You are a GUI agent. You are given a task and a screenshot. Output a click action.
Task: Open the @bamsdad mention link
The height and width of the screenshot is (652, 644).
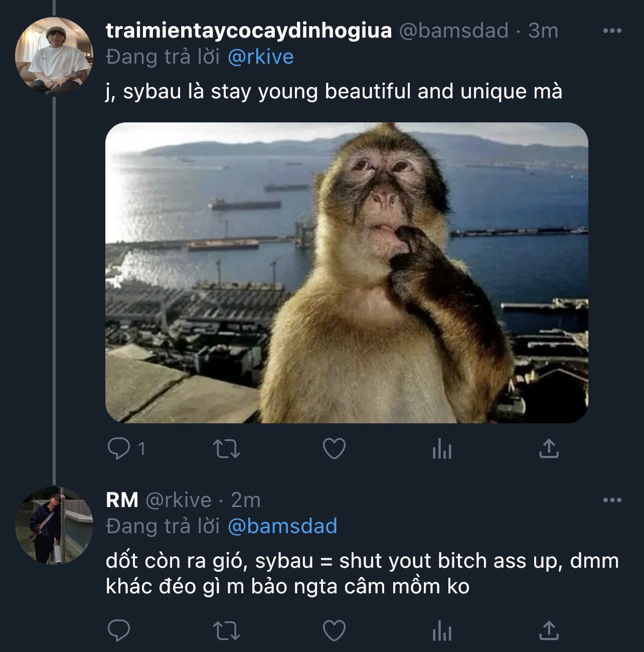coord(282,526)
